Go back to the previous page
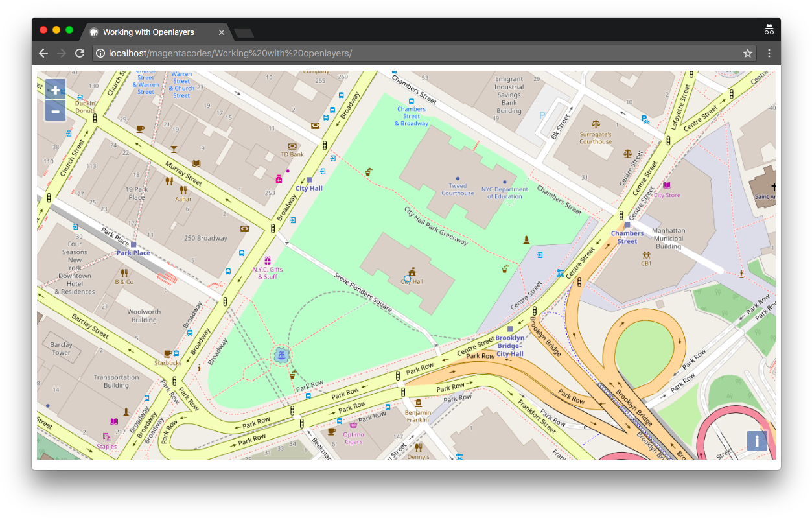The height and width of the screenshot is (518, 812). coord(43,53)
